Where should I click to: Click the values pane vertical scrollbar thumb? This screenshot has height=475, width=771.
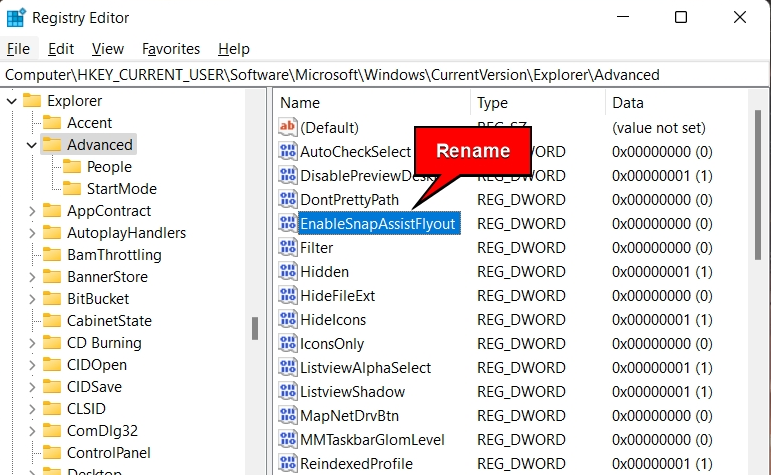pyautogui.click(x=758, y=184)
